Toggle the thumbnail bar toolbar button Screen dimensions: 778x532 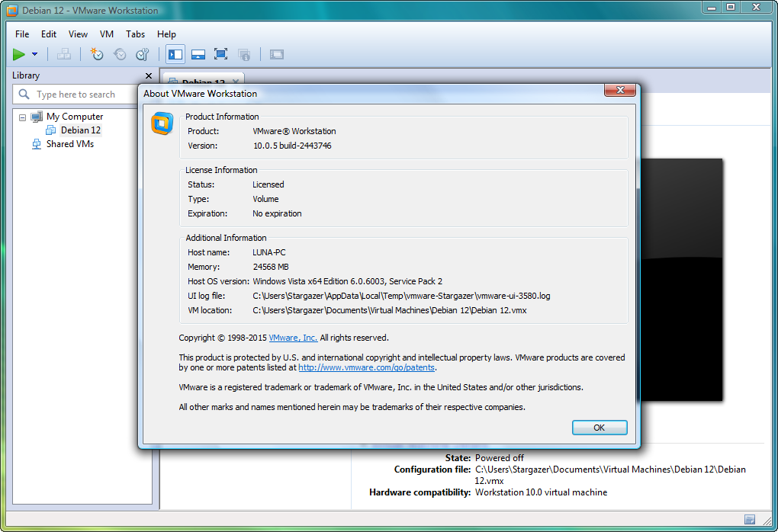click(x=198, y=54)
